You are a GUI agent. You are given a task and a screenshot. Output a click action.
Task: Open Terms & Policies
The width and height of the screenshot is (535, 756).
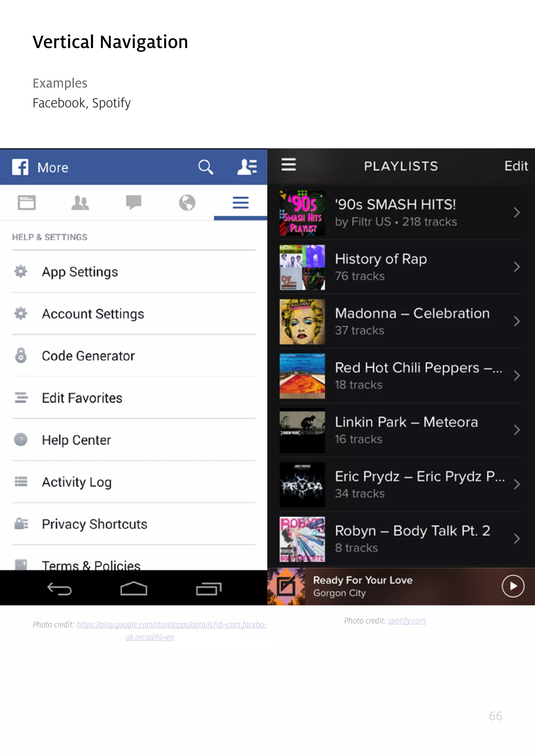click(x=134, y=558)
